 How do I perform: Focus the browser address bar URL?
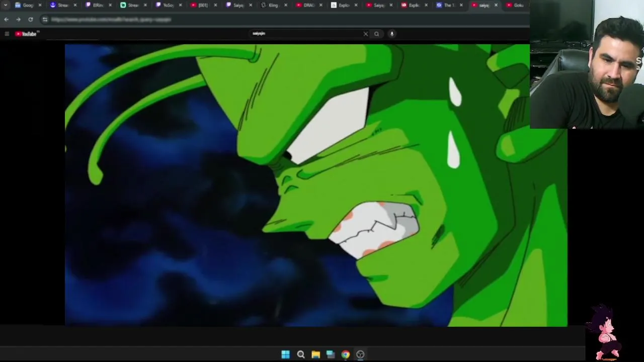coord(111,20)
